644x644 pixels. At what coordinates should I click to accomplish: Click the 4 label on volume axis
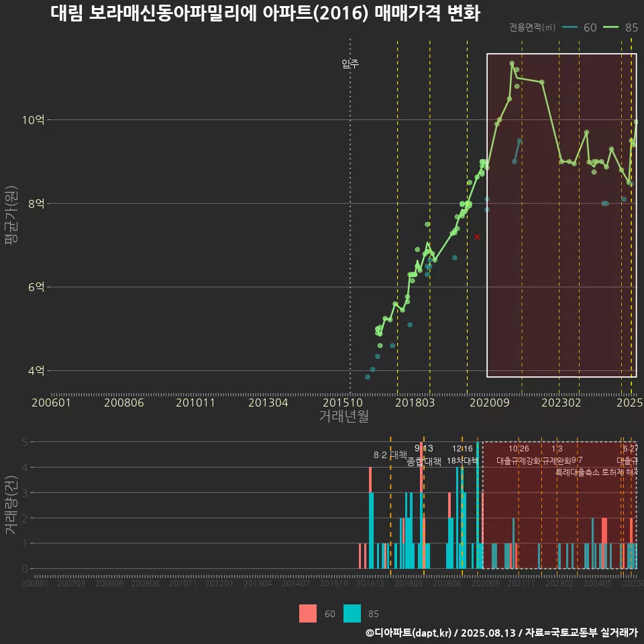coord(25,468)
